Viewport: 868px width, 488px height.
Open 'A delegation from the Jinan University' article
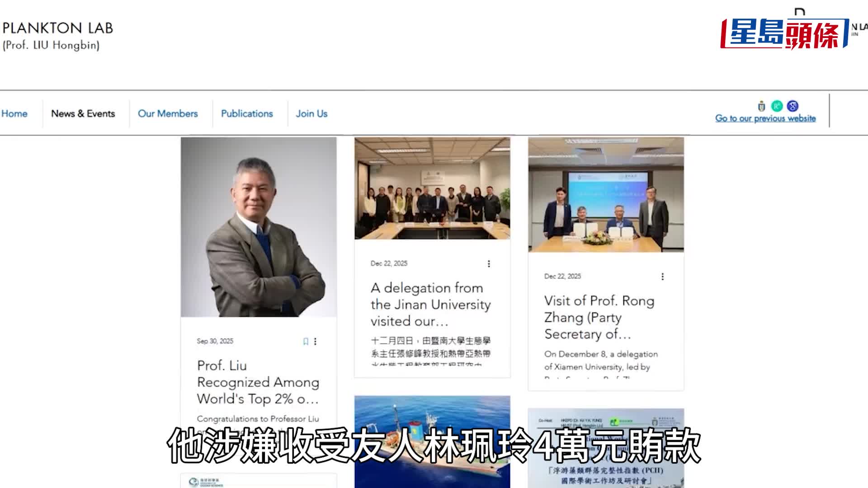430,305
